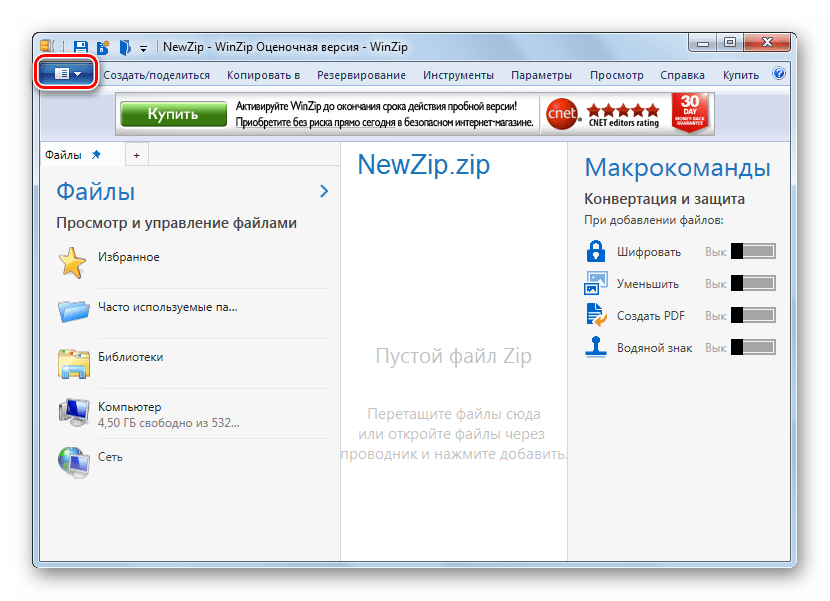Add a new tab with plus button
This screenshot has width=830, height=601.
(137, 155)
